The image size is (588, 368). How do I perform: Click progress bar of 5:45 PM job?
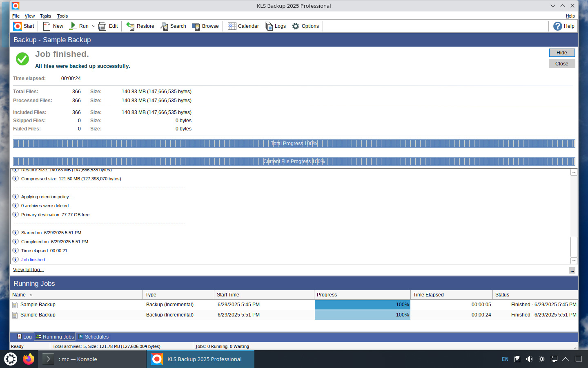(x=363, y=305)
